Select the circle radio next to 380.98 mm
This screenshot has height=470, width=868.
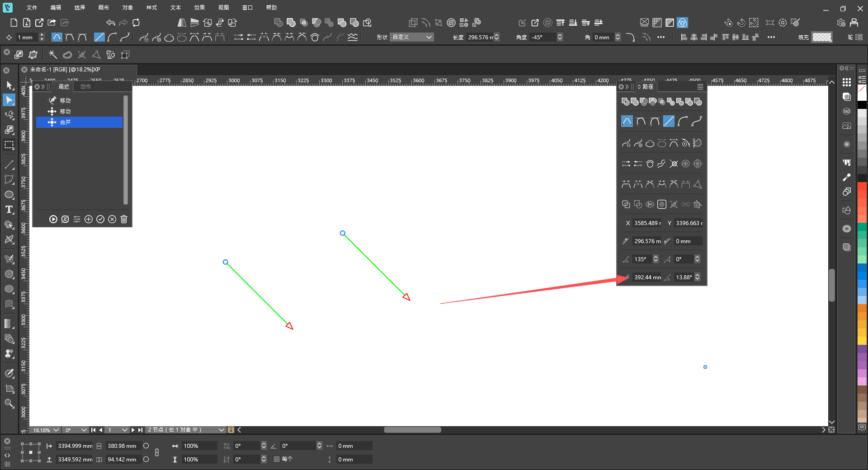(x=146, y=446)
